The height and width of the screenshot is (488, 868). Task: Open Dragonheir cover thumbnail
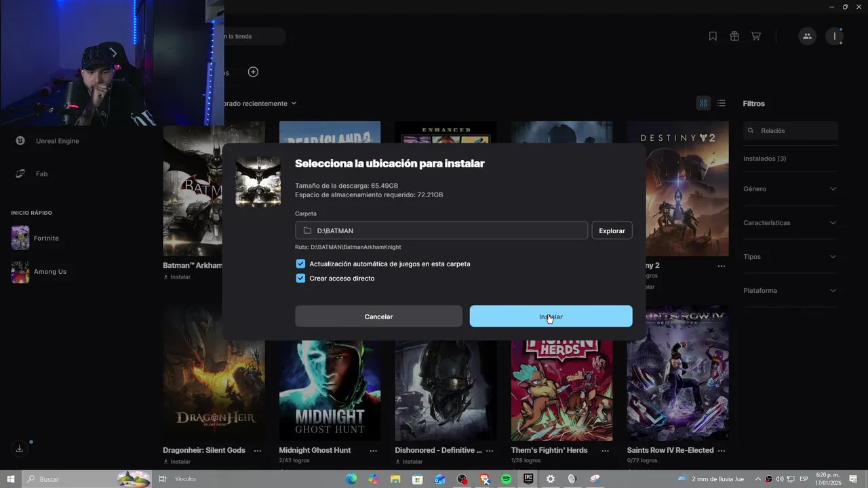pos(214,373)
